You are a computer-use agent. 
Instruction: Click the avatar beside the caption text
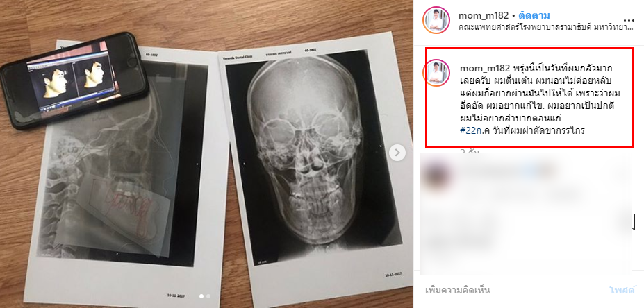436,73
